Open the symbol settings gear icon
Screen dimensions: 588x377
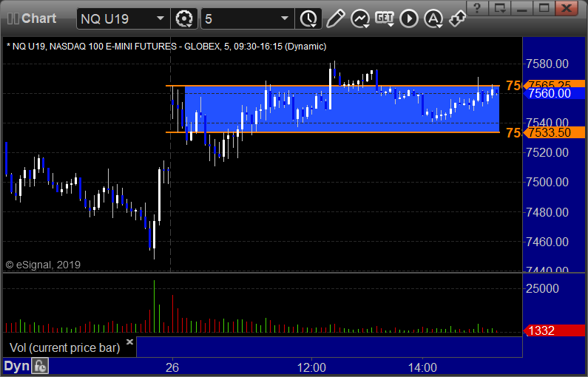[x=184, y=18]
